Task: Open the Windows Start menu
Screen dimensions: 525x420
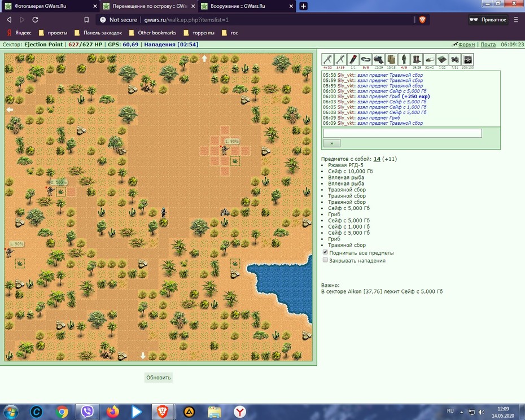Action: (11, 412)
